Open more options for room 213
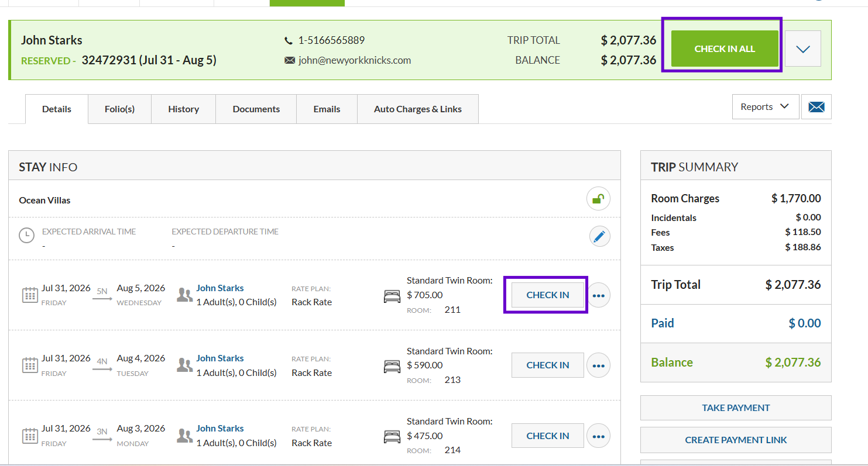This screenshot has width=868, height=466. coord(598,365)
